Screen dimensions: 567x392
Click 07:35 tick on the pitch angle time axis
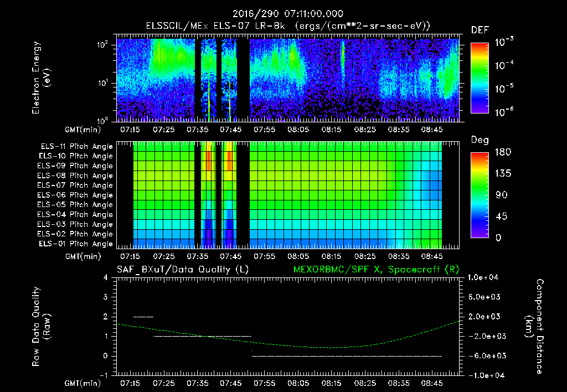pyautogui.click(x=198, y=256)
